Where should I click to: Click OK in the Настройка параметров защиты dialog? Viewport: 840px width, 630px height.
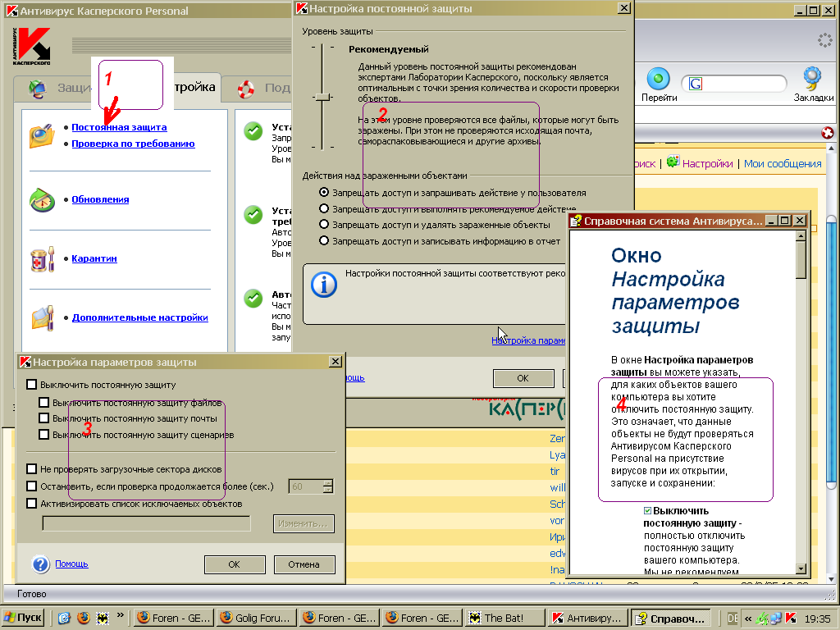[x=235, y=564]
